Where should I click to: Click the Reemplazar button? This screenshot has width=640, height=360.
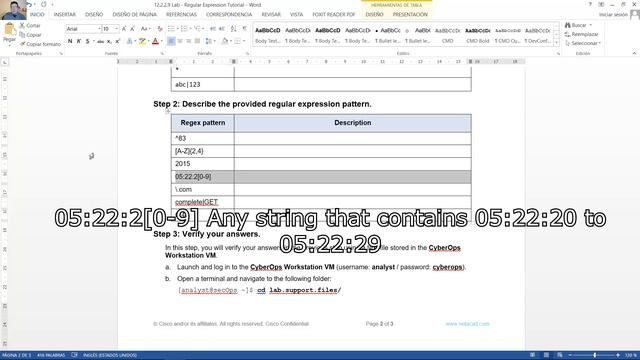582,34
